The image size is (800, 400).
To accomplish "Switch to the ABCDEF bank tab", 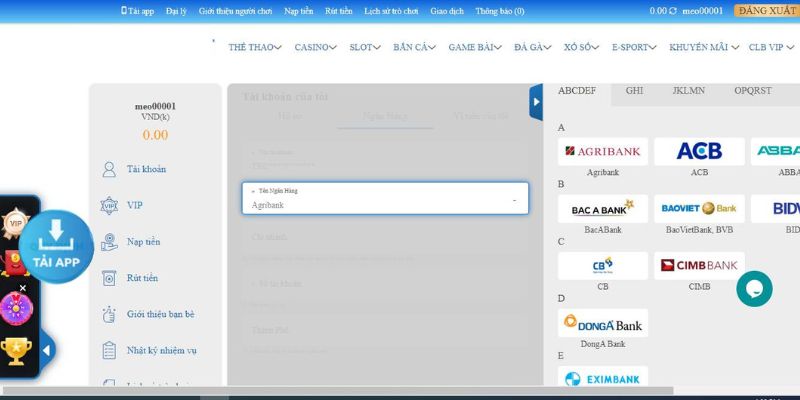I will 577,91.
